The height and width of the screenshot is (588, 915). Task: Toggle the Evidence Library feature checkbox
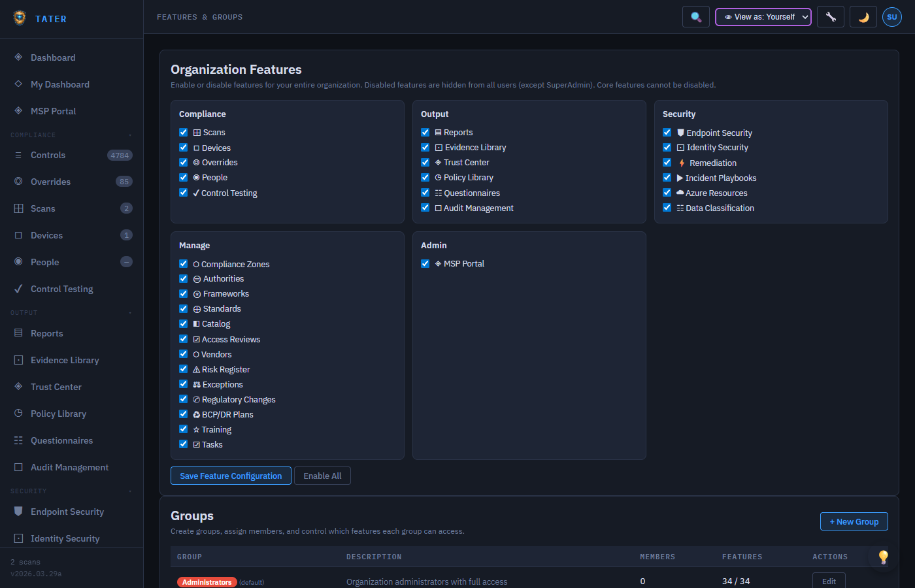[425, 147]
